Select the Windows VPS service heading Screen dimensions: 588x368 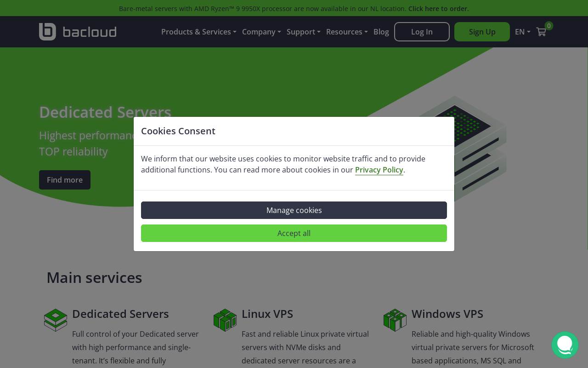tap(447, 314)
